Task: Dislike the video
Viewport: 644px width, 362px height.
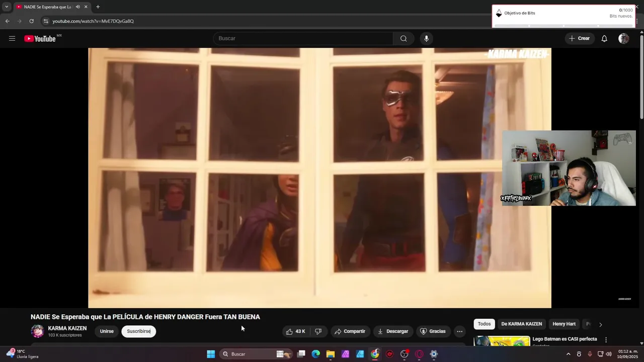Action: [x=318, y=331]
